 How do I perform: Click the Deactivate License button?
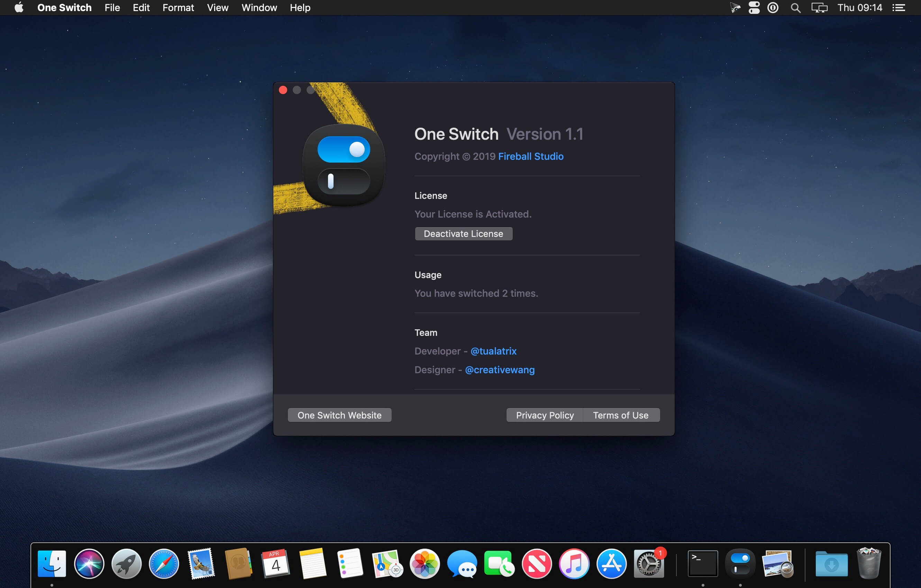[463, 233]
